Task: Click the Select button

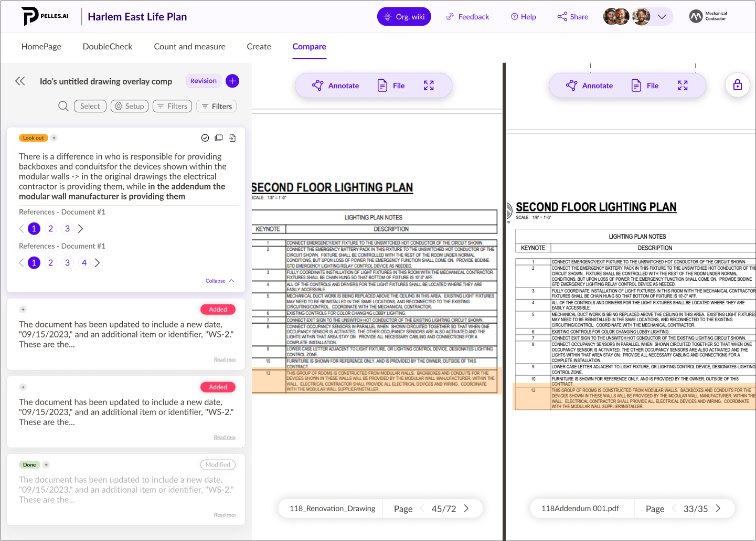Action: tap(90, 106)
